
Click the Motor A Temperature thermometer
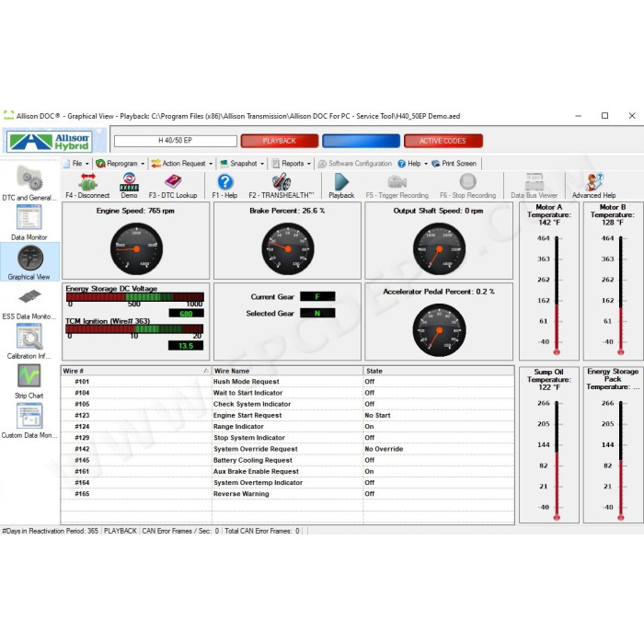pos(557,295)
